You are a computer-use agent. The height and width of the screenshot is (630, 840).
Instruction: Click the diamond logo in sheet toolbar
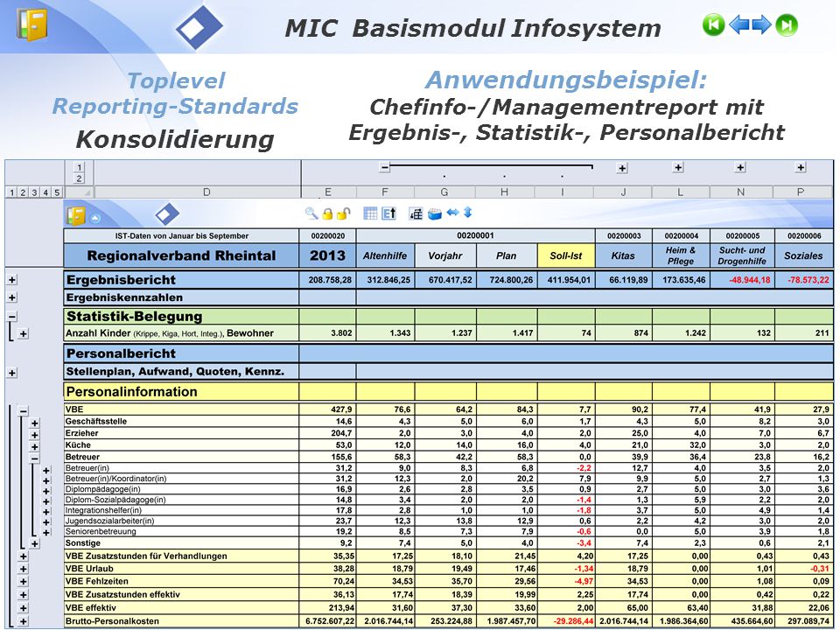point(167,214)
